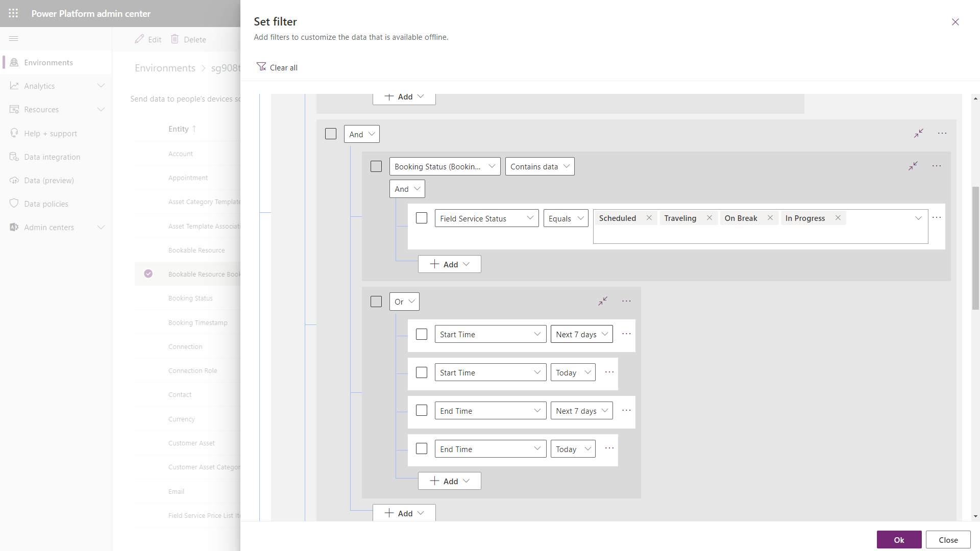
Task: Check the Field Service Status row checkbox
Action: click(x=422, y=218)
